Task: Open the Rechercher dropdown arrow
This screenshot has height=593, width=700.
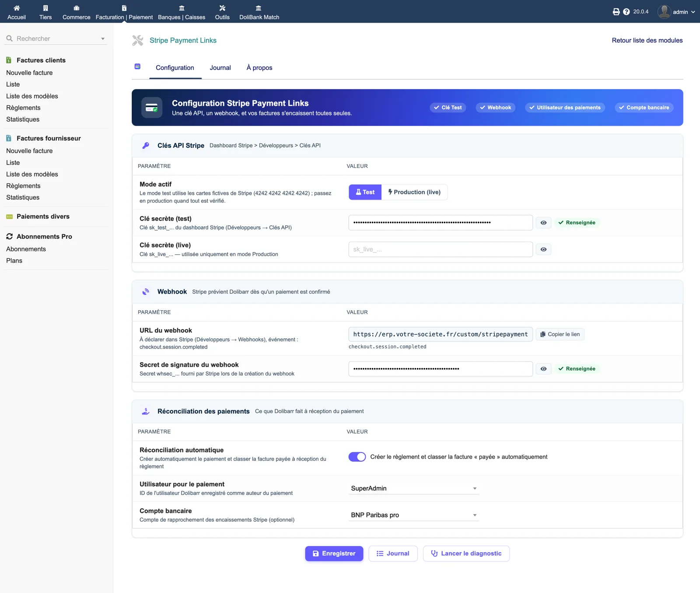Action: point(103,39)
